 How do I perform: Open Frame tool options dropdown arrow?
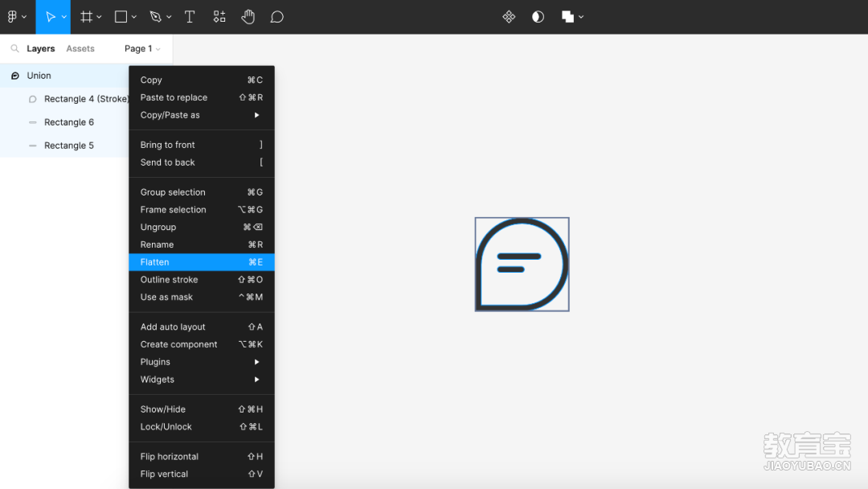pos(99,17)
